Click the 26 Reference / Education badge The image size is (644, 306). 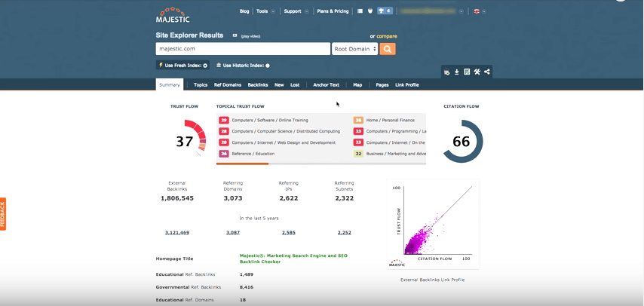(x=224, y=154)
